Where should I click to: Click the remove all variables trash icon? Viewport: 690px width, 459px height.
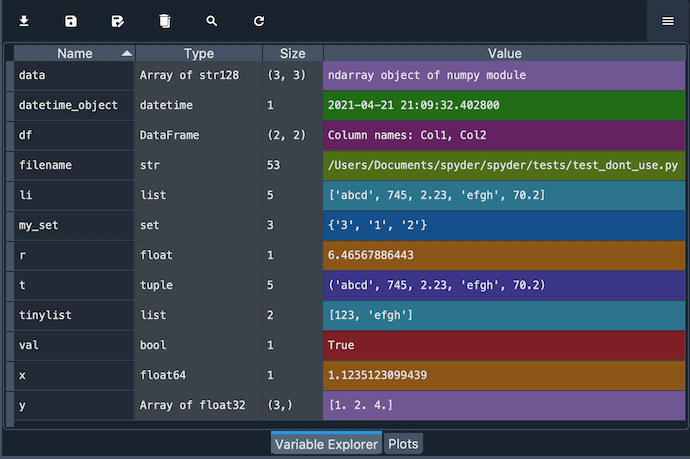click(165, 21)
